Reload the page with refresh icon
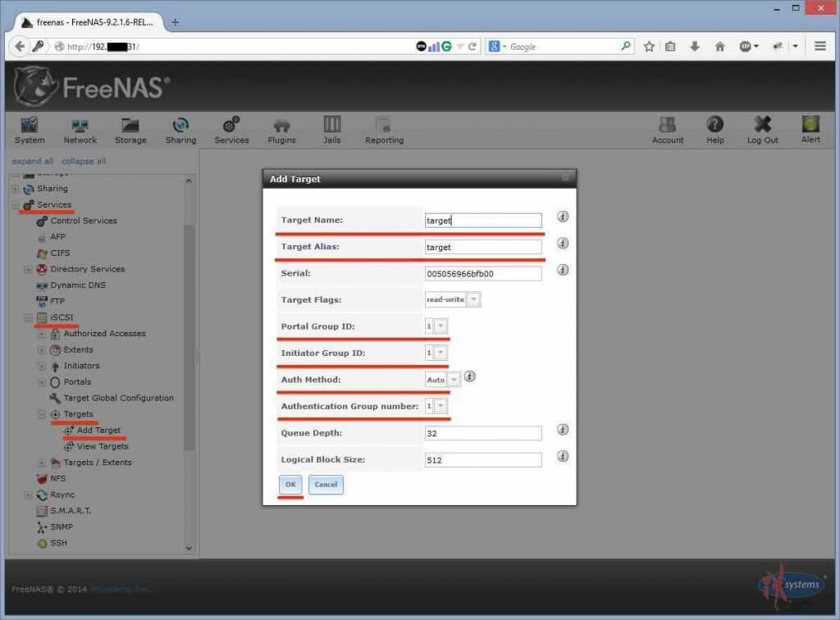The width and height of the screenshot is (840, 620). point(472,47)
